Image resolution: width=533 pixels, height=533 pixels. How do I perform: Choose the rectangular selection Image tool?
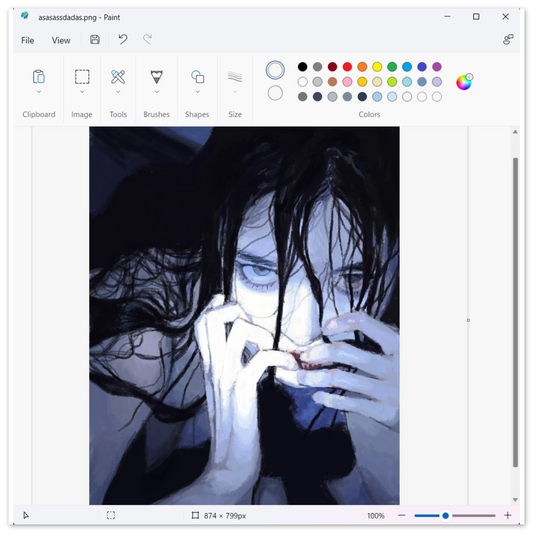tap(82, 77)
